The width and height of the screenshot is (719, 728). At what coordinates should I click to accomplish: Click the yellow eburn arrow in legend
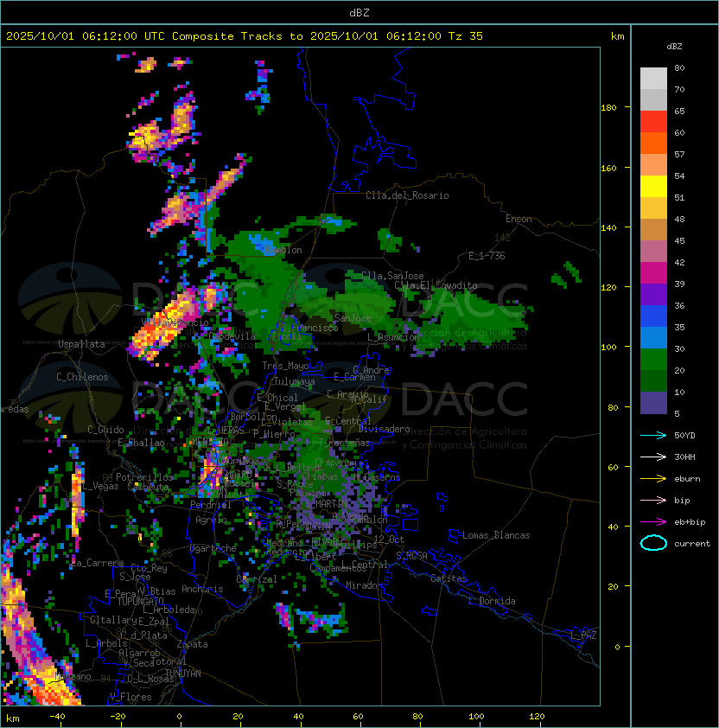tap(653, 479)
